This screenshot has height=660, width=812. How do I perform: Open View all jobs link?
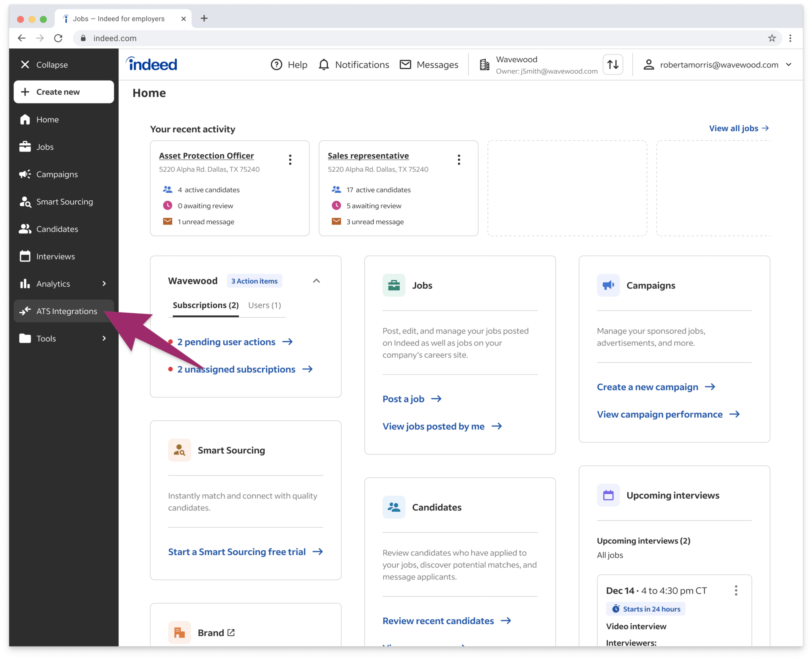point(739,128)
